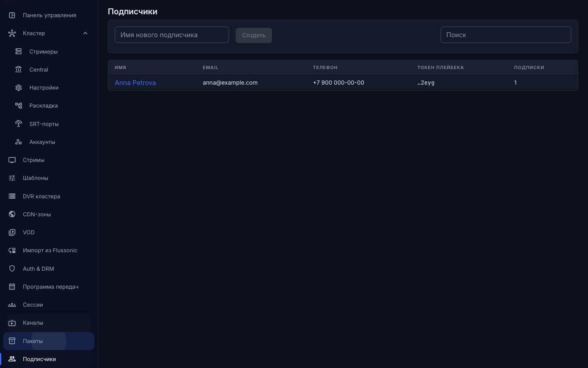Click the anna@example.com cell
The image size is (588, 368).
click(230, 83)
